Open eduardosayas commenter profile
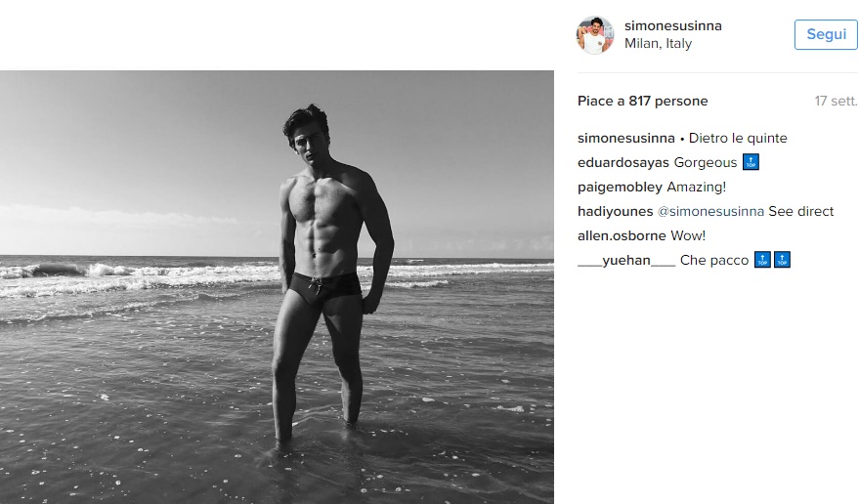This screenshot has height=504, width=859. [623, 162]
